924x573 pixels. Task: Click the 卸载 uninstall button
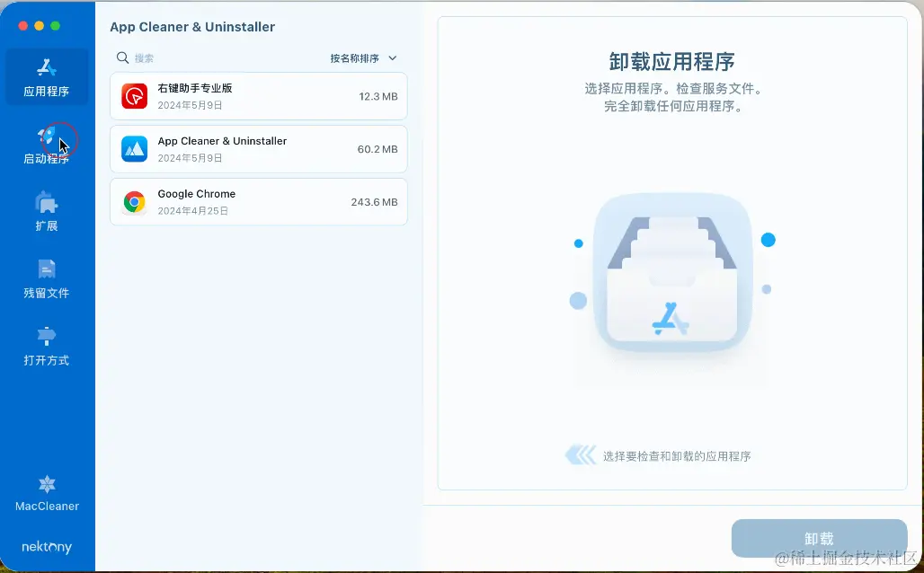[819, 538]
